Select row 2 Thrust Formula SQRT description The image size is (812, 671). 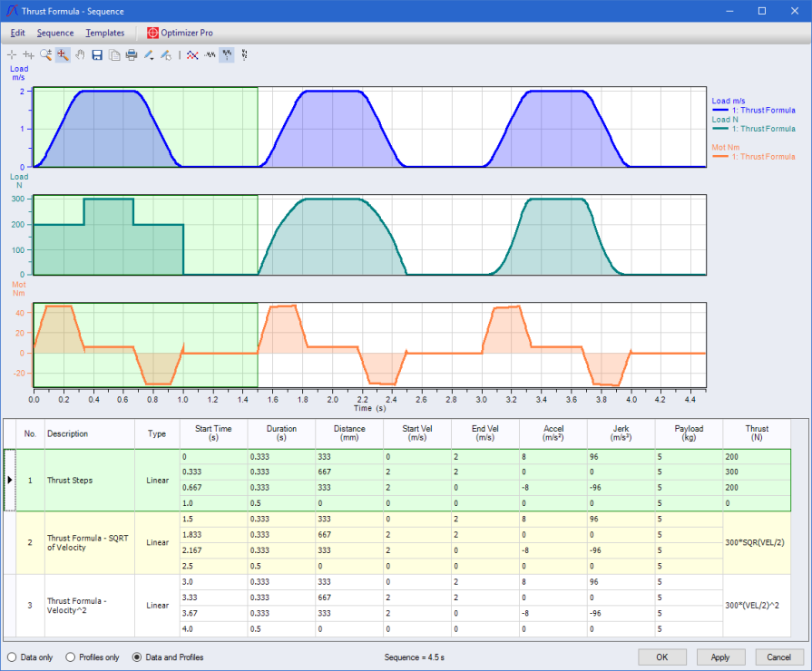[x=89, y=542]
